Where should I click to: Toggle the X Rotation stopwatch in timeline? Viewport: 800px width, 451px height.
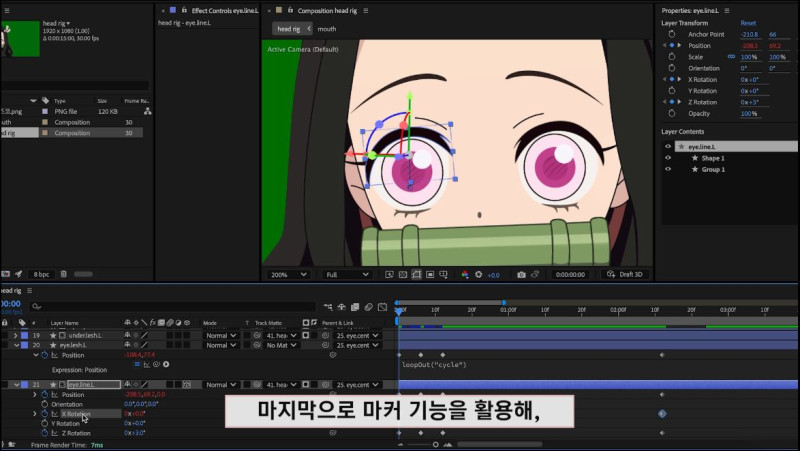pos(44,413)
